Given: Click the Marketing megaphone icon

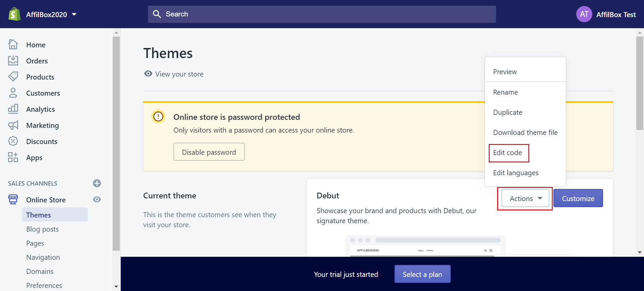Looking at the screenshot, I should click(x=13, y=125).
